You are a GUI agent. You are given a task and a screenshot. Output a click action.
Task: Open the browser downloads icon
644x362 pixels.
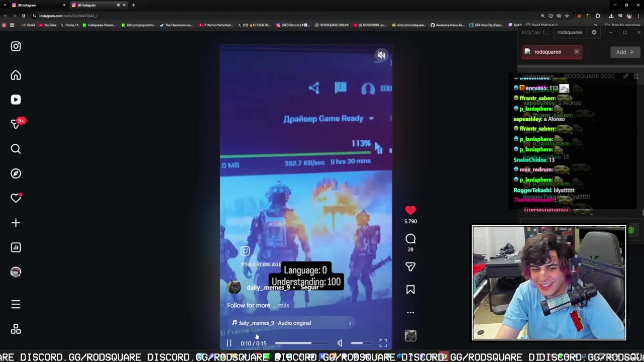coord(611,16)
